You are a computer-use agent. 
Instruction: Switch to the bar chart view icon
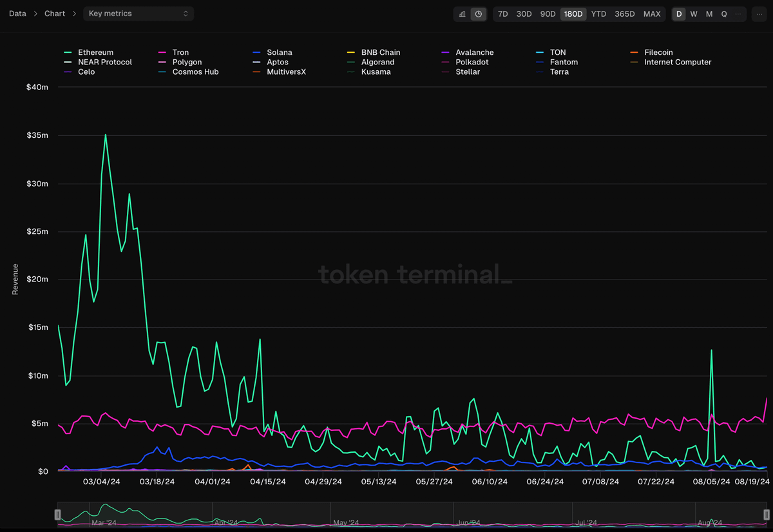(463, 14)
